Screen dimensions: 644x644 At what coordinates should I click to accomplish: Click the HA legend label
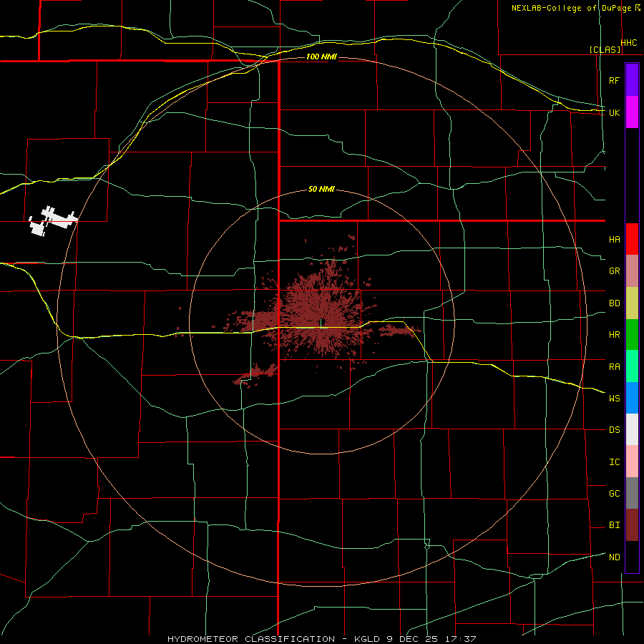614,239
